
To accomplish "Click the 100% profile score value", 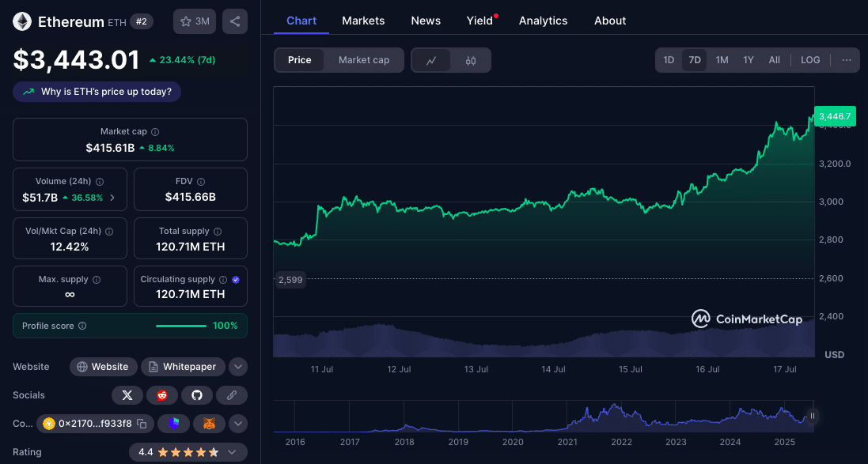I will coord(226,326).
